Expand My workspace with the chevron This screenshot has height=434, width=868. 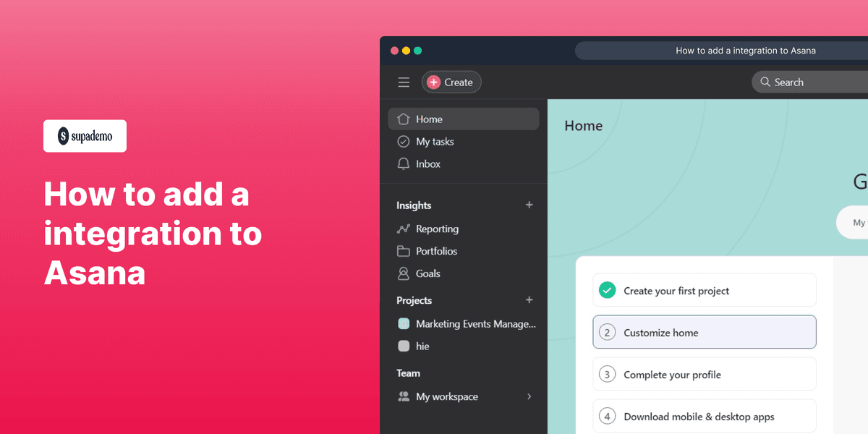point(528,396)
